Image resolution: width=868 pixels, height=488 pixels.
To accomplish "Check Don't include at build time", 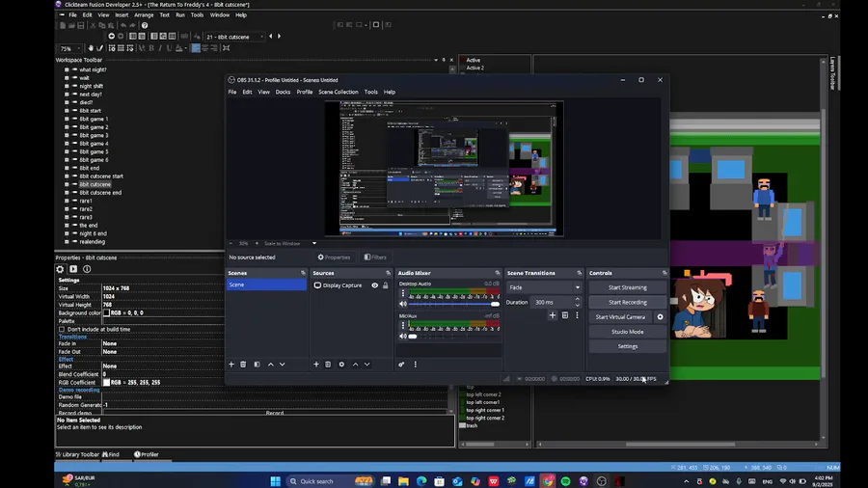I will (x=62, y=329).
